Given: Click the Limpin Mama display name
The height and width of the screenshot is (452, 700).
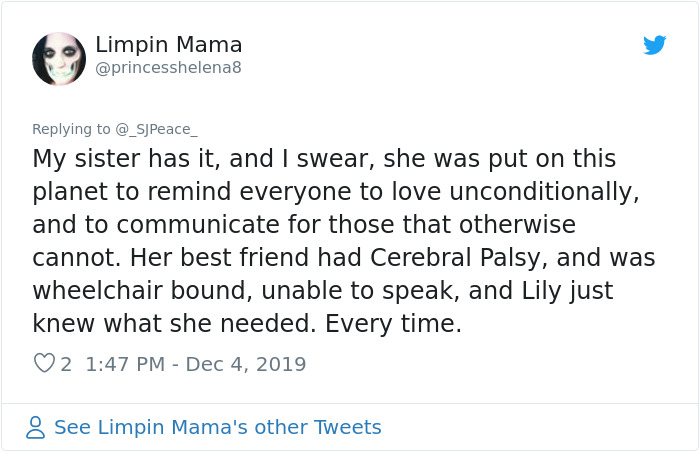Looking at the screenshot, I should 169,45.
